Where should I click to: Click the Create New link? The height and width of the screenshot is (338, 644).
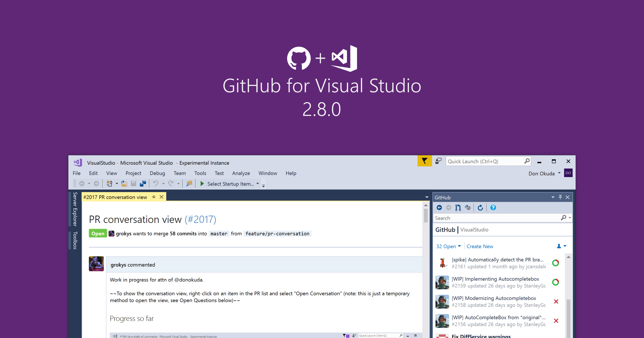click(480, 246)
